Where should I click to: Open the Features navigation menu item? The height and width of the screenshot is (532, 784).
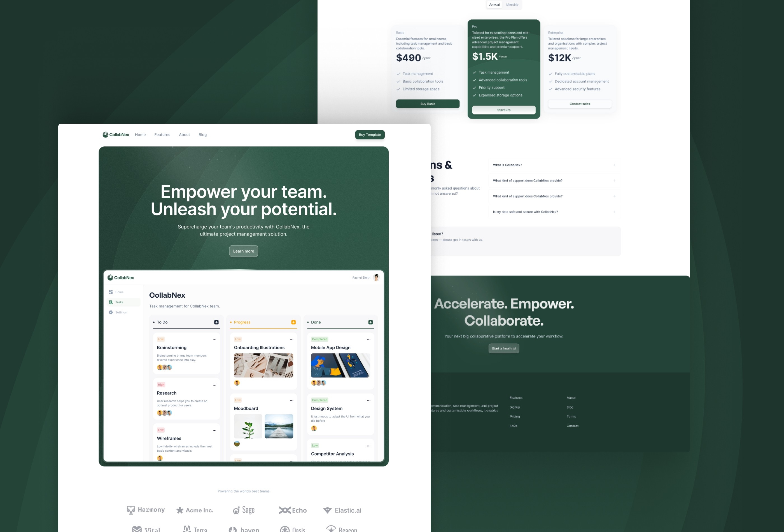[162, 135]
